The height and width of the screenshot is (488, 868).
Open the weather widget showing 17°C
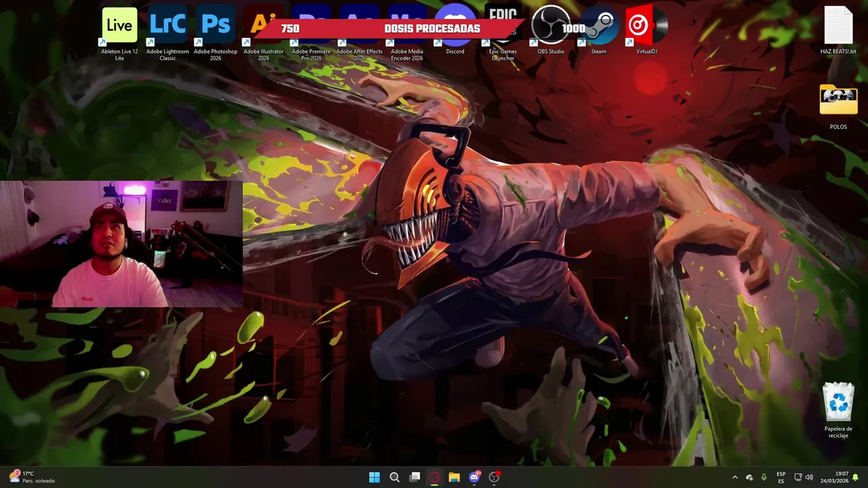(x=32, y=477)
